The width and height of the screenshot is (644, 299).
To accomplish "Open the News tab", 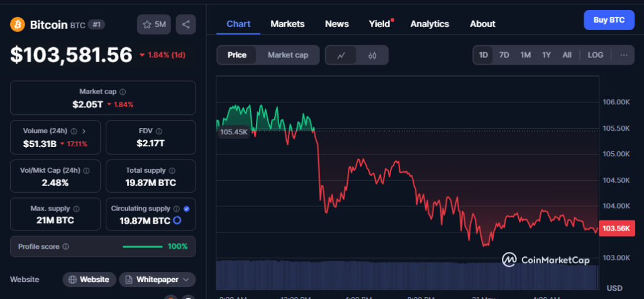I will [x=337, y=24].
